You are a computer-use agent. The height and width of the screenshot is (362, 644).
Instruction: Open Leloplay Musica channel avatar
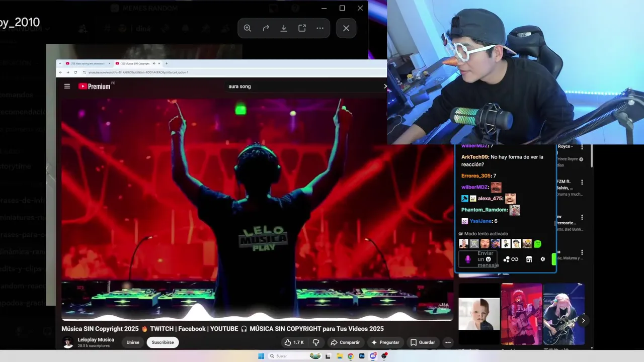[x=67, y=342]
